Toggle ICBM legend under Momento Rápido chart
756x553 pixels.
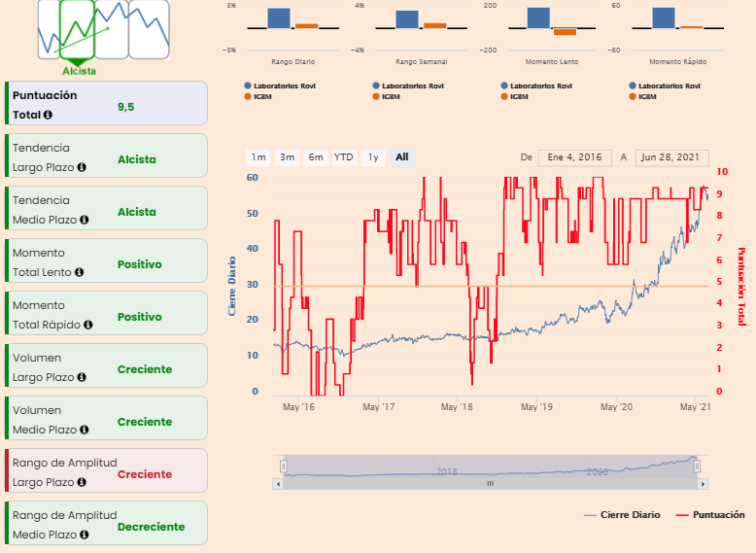(642, 97)
